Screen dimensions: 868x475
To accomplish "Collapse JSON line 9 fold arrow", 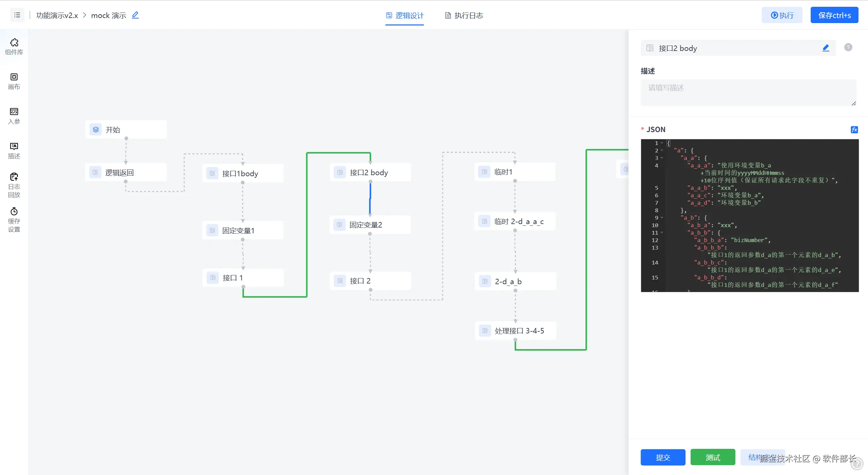I will coord(662,218).
